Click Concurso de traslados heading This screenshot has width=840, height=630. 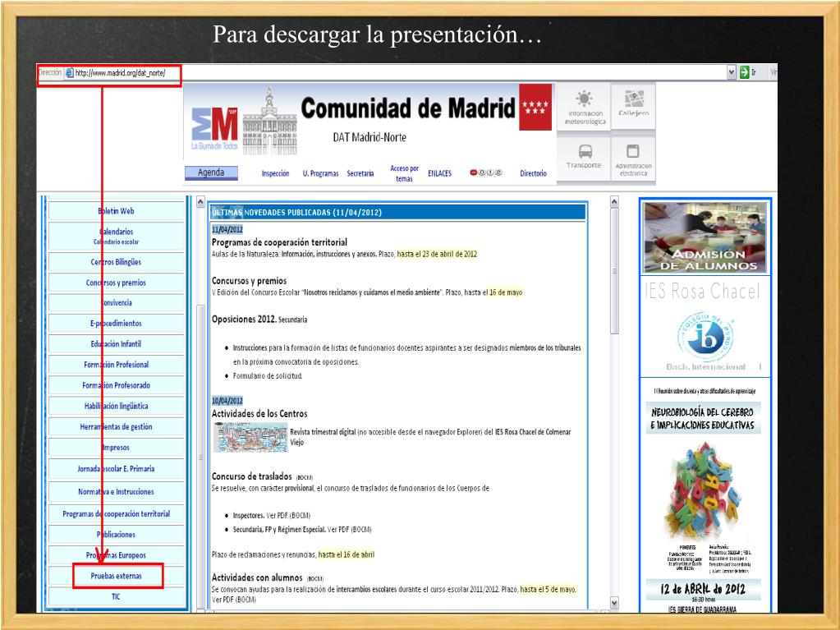pos(252,476)
